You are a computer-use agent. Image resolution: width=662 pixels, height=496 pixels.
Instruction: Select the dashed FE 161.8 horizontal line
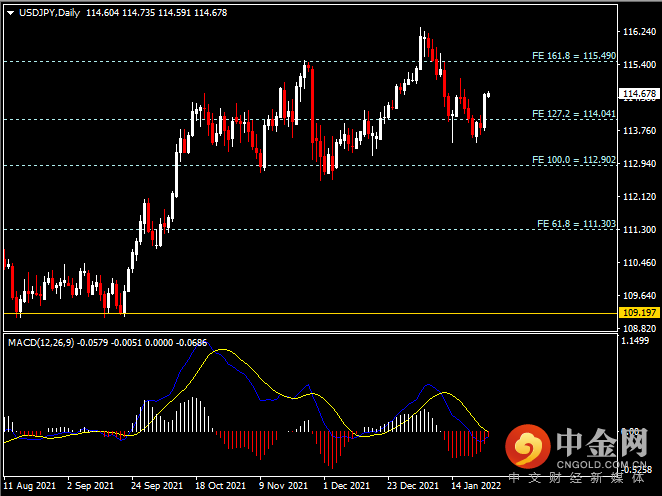click(x=310, y=62)
